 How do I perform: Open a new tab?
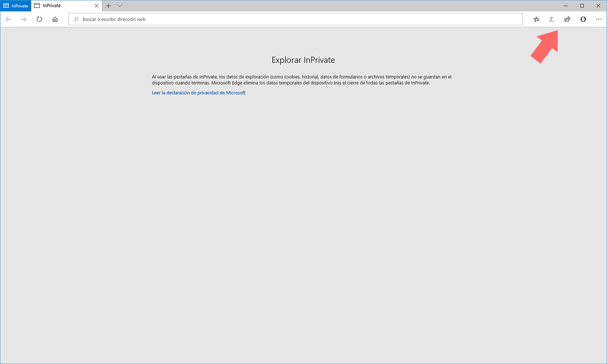coord(108,6)
